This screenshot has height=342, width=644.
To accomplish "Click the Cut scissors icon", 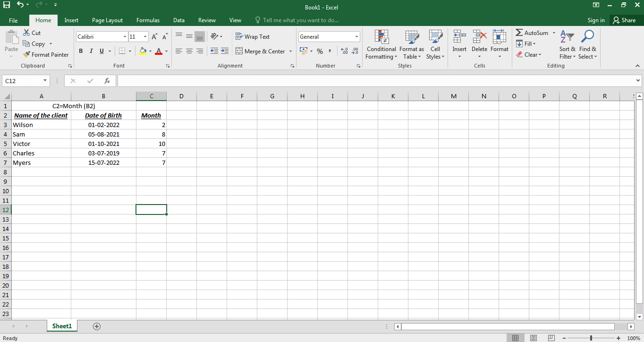I will [26, 33].
